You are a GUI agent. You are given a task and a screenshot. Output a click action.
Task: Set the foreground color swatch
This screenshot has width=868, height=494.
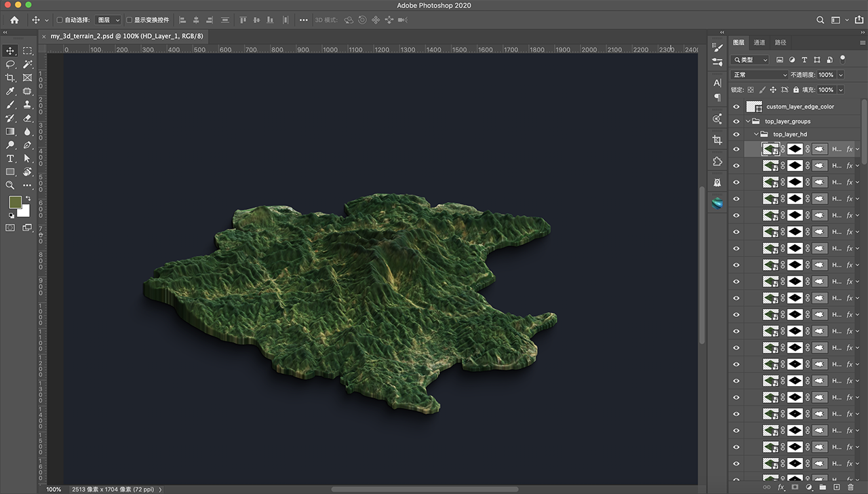(15, 202)
